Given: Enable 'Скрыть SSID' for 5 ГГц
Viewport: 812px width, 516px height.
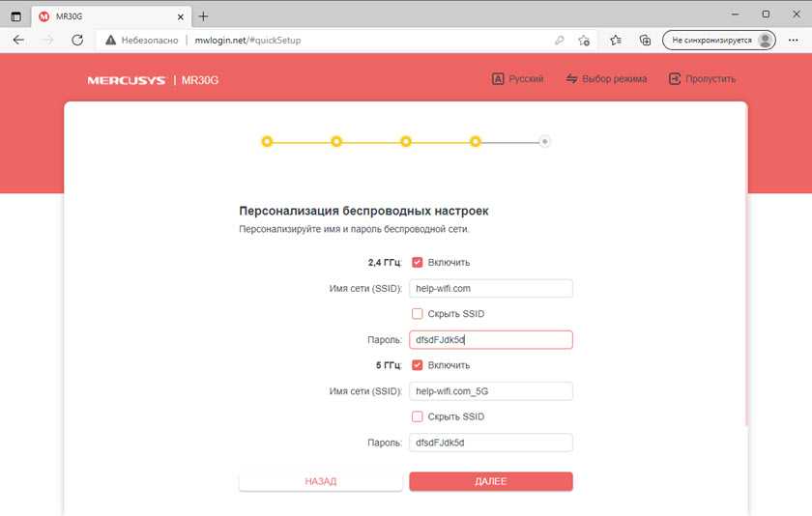Looking at the screenshot, I should [x=418, y=416].
